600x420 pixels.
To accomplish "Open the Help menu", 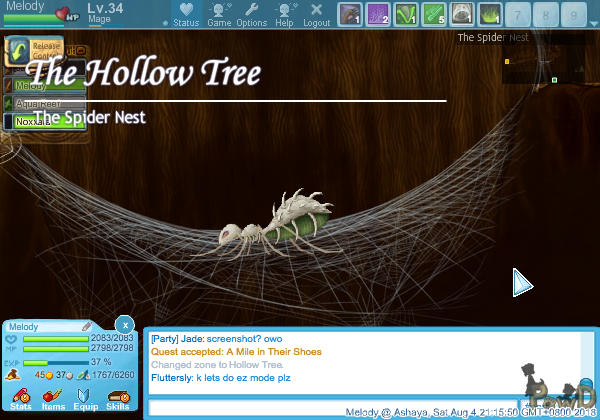I will (x=284, y=14).
